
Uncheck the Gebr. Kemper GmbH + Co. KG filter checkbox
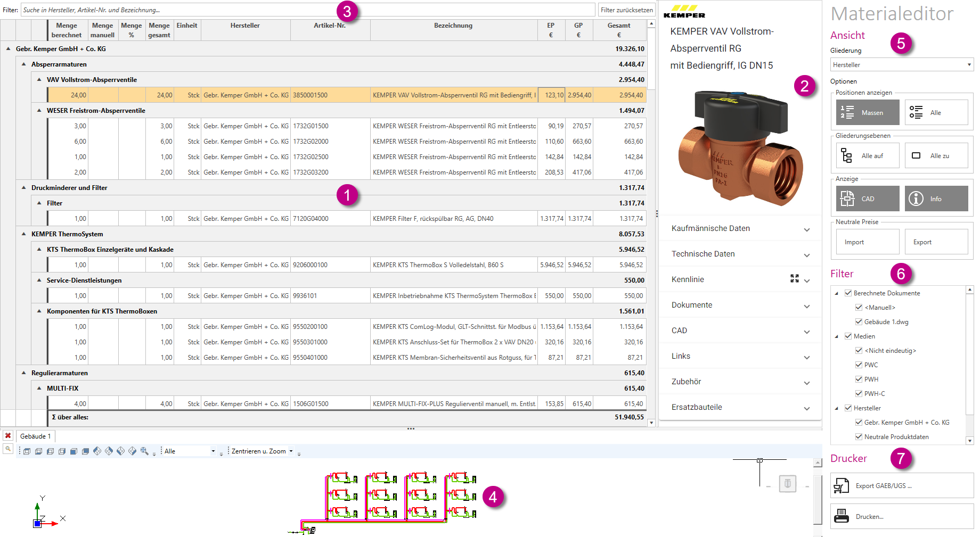(859, 423)
